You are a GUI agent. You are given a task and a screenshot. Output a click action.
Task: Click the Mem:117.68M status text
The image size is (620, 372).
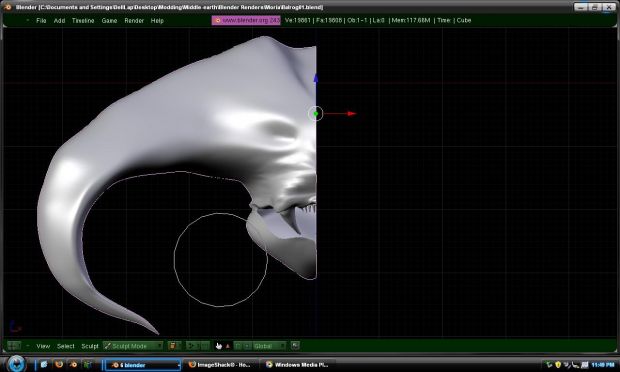(410, 20)
